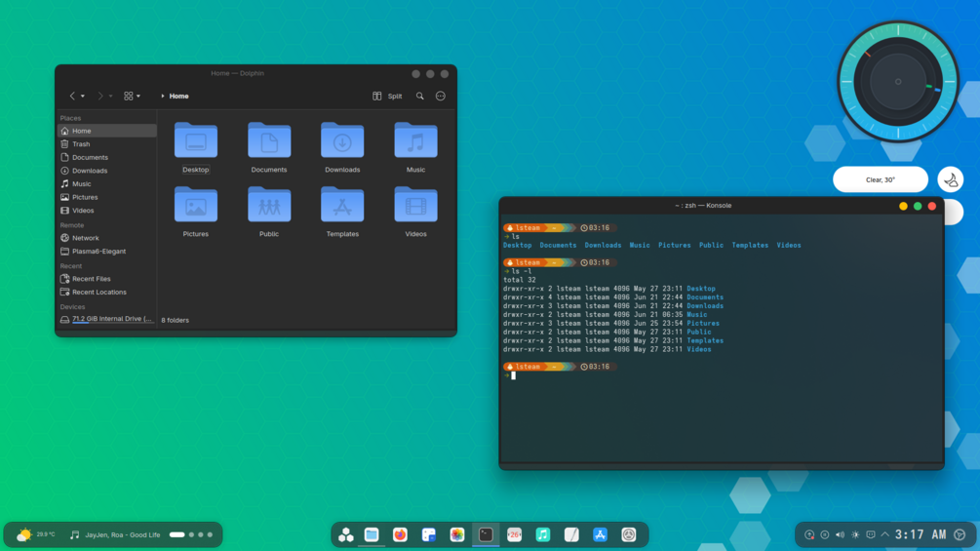The width and height of the screenshot is (980, 551).
Task: Launch Firefox from the dock
Action: pyautogui.click(x=400, y=534)
